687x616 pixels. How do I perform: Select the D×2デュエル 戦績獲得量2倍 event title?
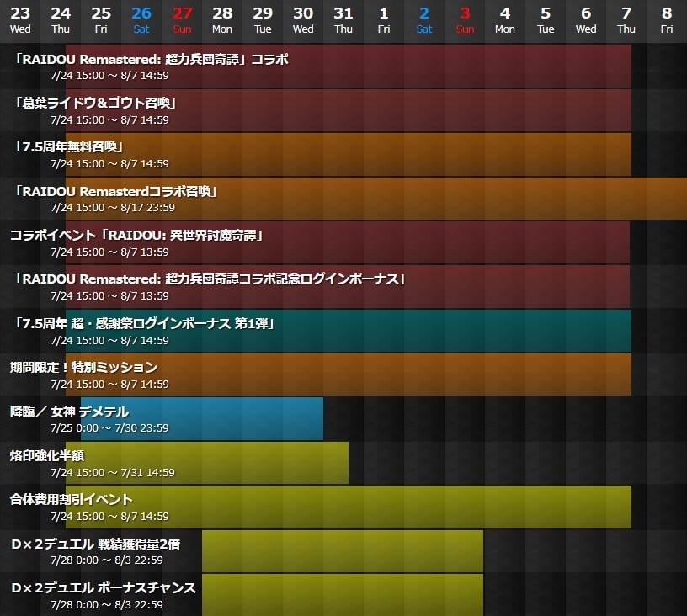(95, 544)
